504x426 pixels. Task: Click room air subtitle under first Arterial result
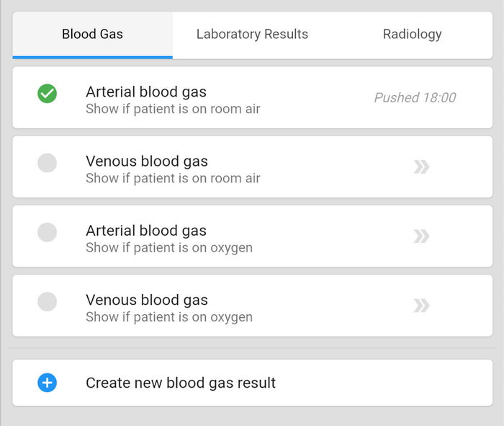173,110
